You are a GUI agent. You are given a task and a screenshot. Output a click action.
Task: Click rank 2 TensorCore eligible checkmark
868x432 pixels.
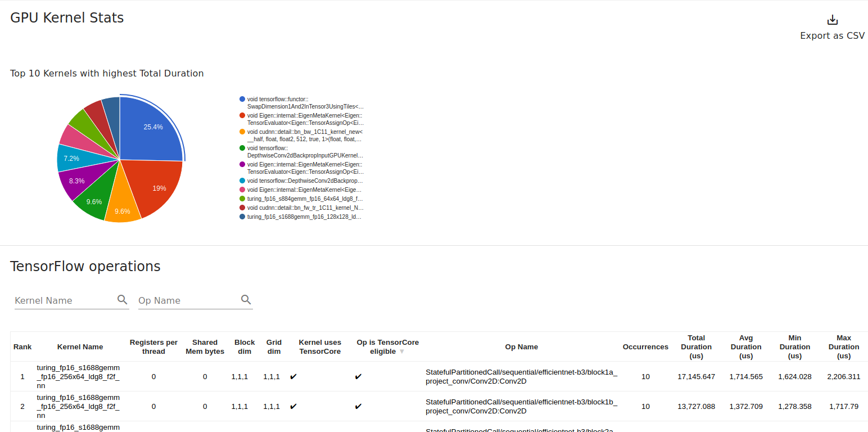tap(358, 406)
